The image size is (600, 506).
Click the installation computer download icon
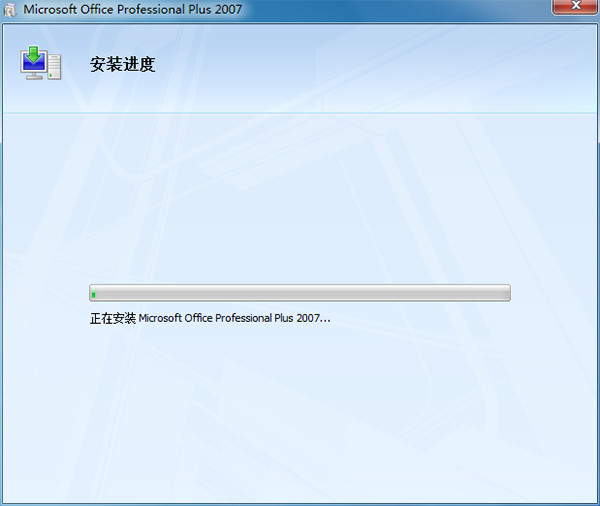click(41, 63)
